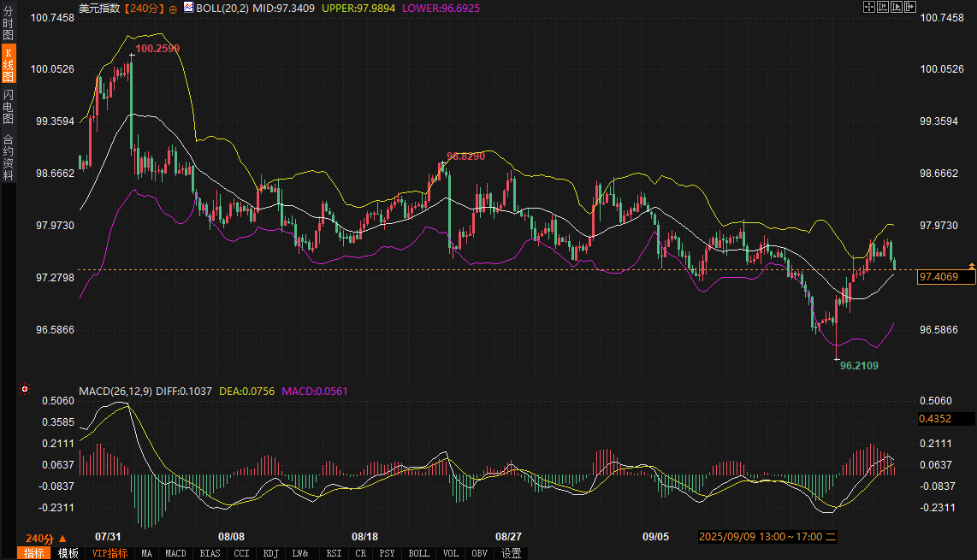The width and height of the screenshot is (977, 560).
Task: Click the 09/05 date marker
Action: click(x=655, y=536)
